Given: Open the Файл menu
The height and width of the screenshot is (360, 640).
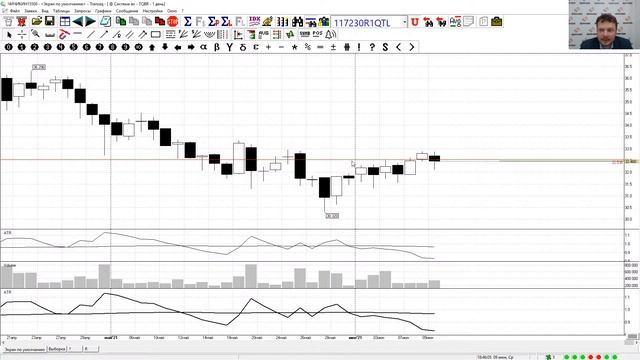Looking at the screenshot, I should tap(15, 11).
